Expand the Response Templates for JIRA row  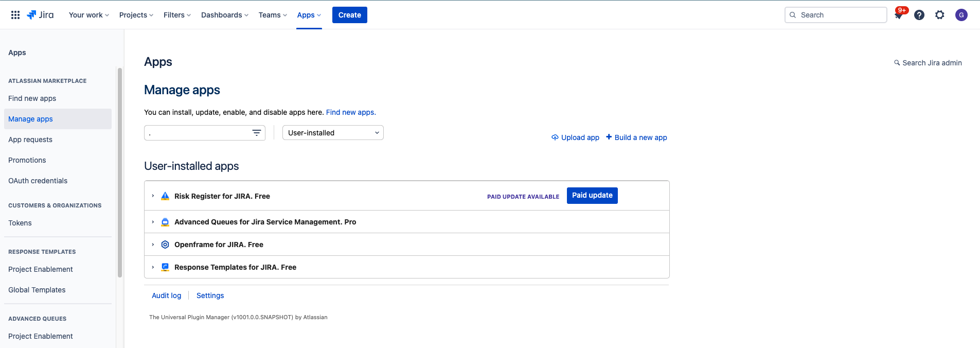click(x=153, y=267)
